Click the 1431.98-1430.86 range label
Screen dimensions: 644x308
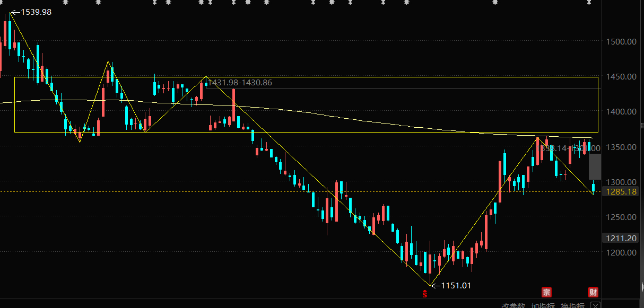240,83
